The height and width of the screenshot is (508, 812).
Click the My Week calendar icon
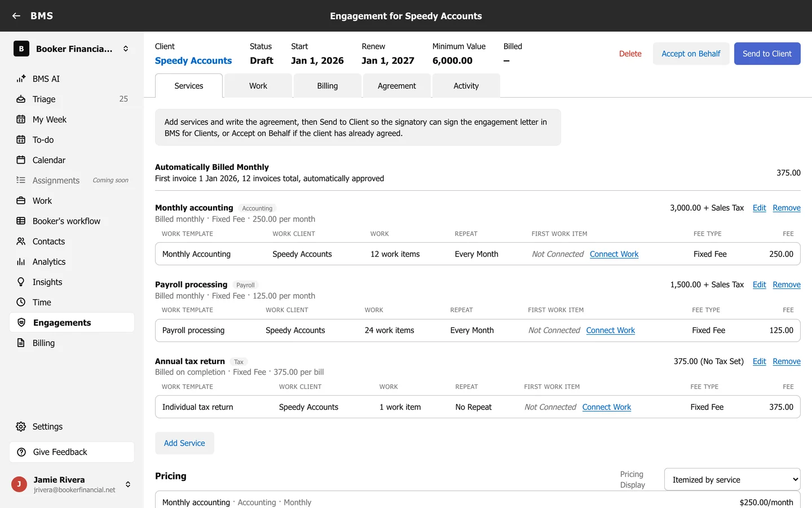pos(21,120)
